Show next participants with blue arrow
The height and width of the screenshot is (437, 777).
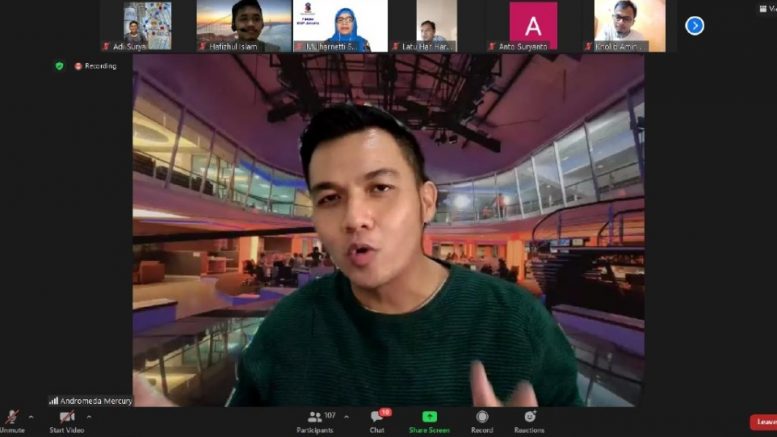coord(695,25)
